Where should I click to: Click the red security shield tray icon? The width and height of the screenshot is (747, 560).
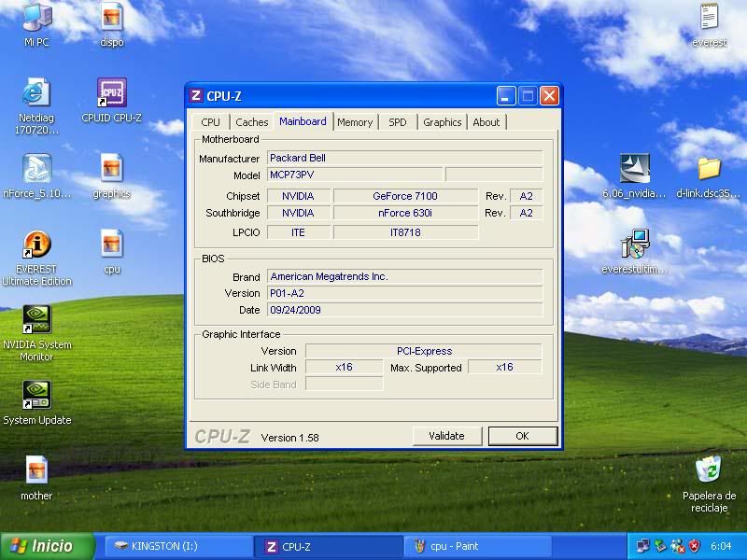694,546
